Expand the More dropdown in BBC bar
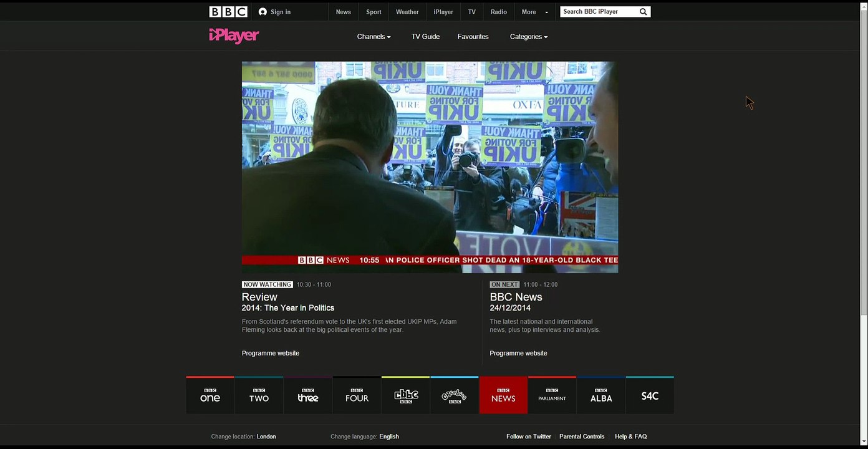 pos(535,12)
